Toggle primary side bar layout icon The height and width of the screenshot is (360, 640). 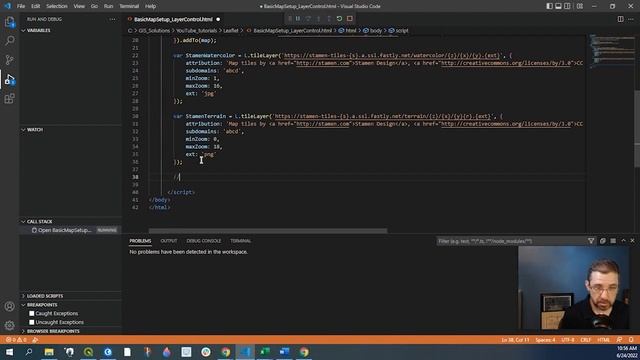tap(549, 6)
